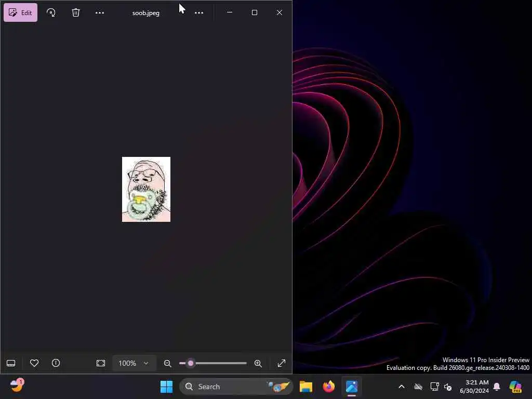Click the soob.jpeg file name title

pos(146,13)
